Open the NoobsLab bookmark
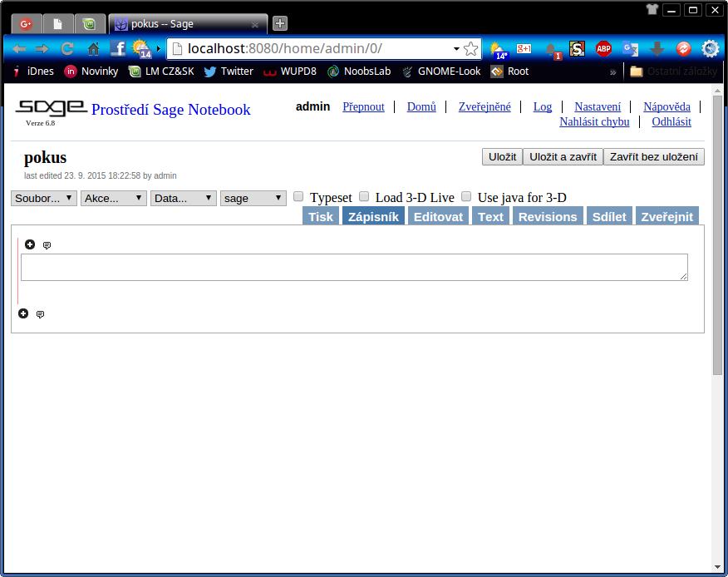The image size is (728, 577). point(359,72)
